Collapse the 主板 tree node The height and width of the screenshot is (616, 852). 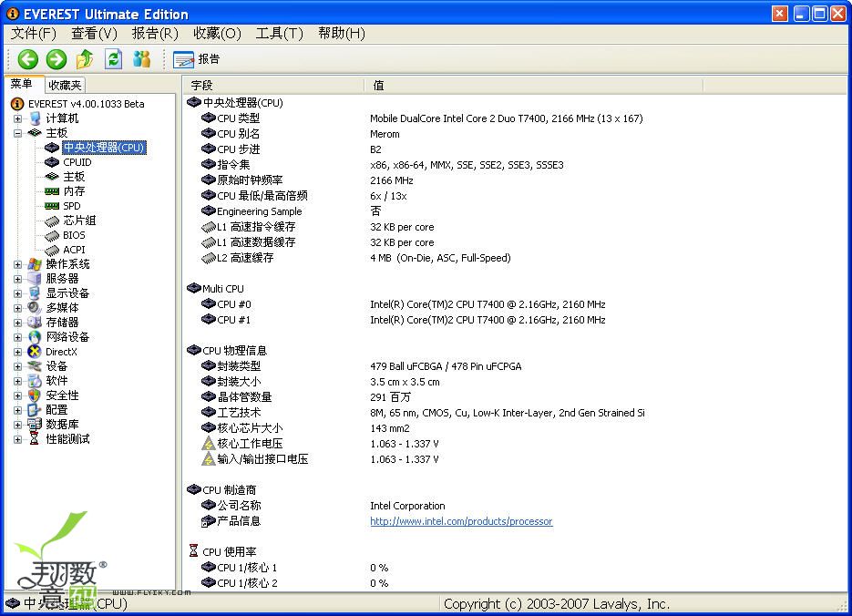tap(18, 133)
